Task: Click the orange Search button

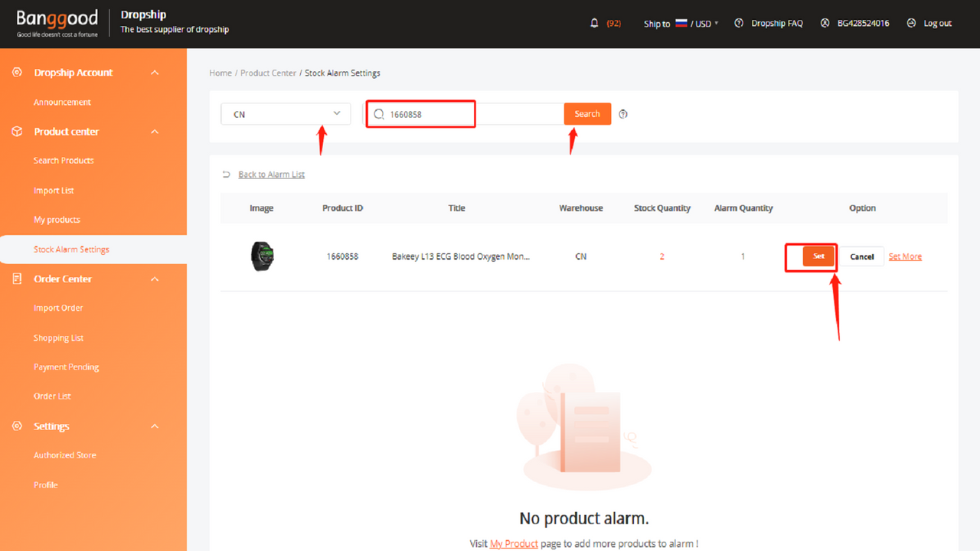Action: click(587, 114)
